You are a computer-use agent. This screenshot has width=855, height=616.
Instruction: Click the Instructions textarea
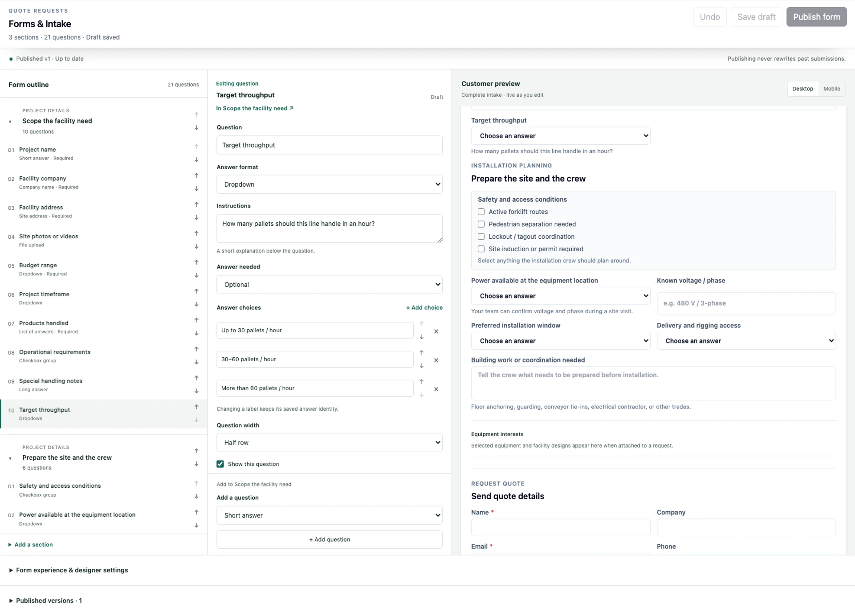point(330,228)
